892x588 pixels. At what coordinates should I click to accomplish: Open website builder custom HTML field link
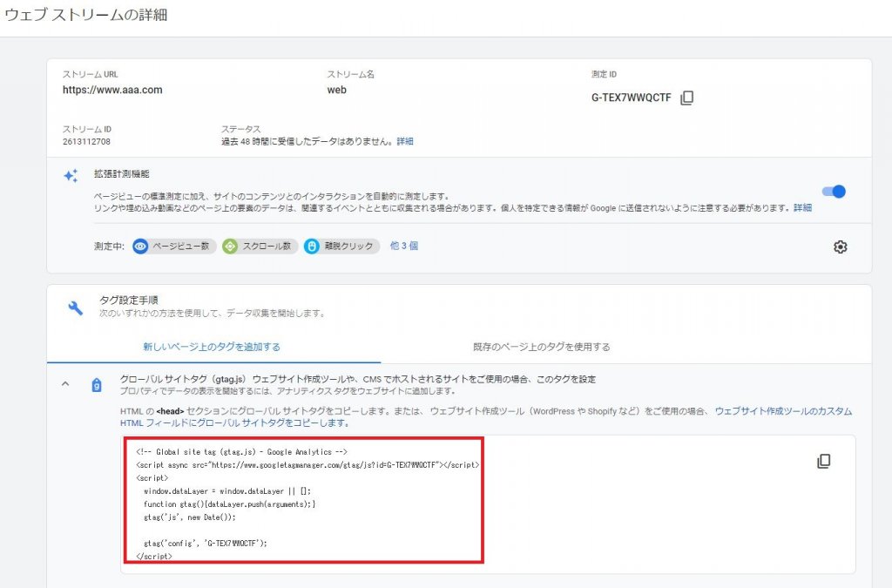pos(486,417)
